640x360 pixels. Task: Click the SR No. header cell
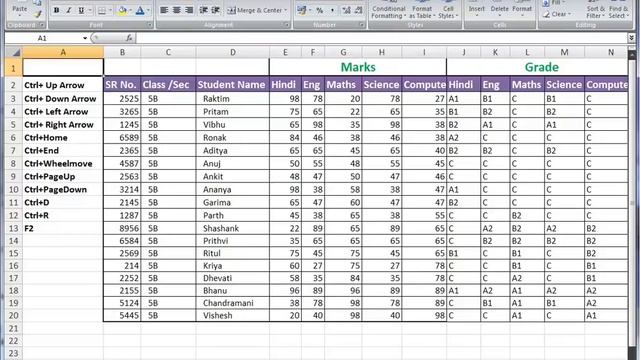click(122, 85)
